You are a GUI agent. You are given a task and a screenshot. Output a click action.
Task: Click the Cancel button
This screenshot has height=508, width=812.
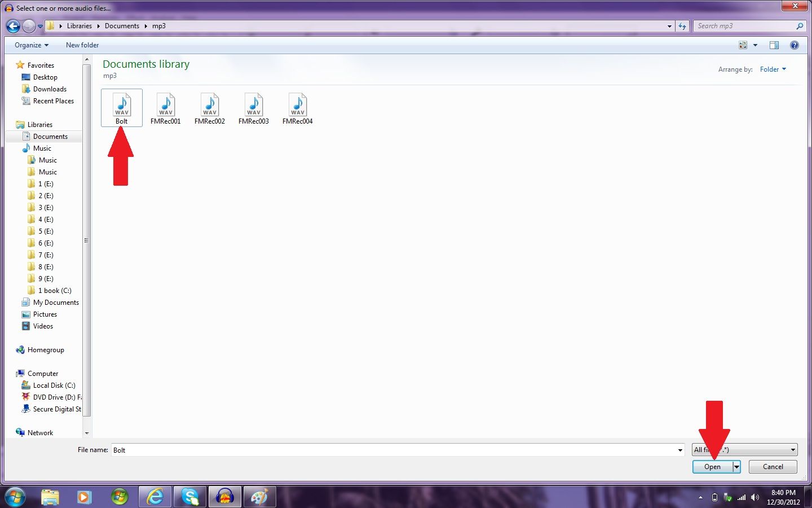point(773,467)
